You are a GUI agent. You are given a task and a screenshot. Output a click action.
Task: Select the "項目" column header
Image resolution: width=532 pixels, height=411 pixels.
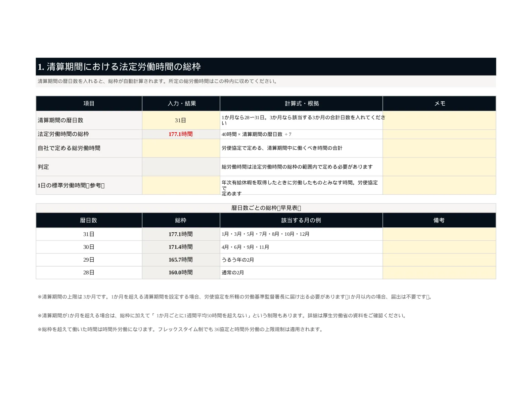click(89, 103)
